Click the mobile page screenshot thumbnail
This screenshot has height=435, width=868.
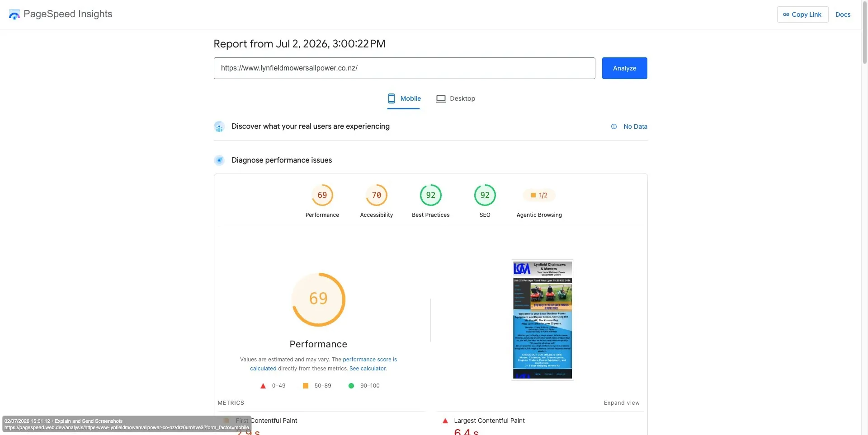click(542, 320)
